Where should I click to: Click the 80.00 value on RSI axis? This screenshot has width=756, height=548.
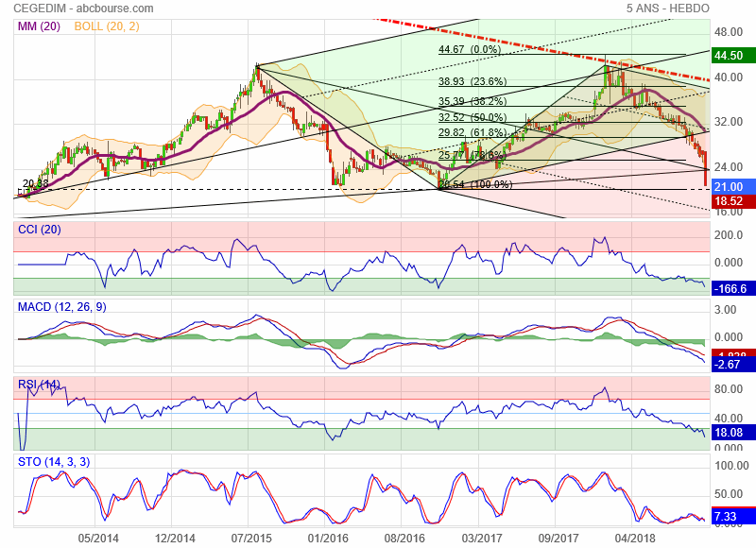click(x=729, y=389)
